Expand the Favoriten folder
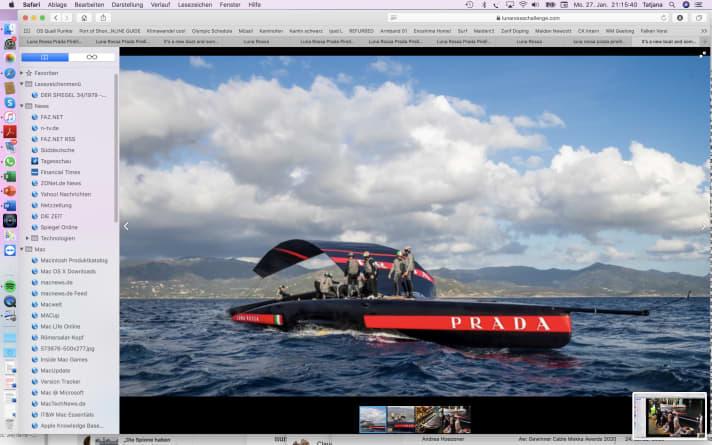Image resolution: width=712 pixels, height=445 pixels. (21, 73)
